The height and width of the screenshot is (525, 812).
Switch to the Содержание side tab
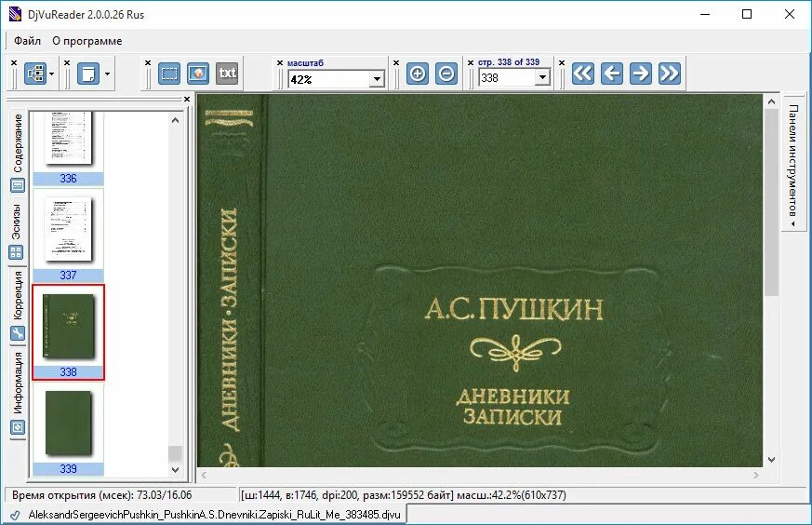(x=18, y=152)
